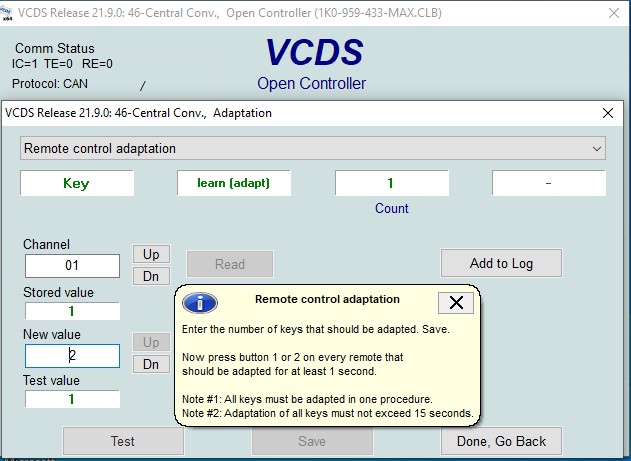The width and height of the screenshot is (631, 461).
Task: Click the 'New value' label
Action: coord(52,334)
